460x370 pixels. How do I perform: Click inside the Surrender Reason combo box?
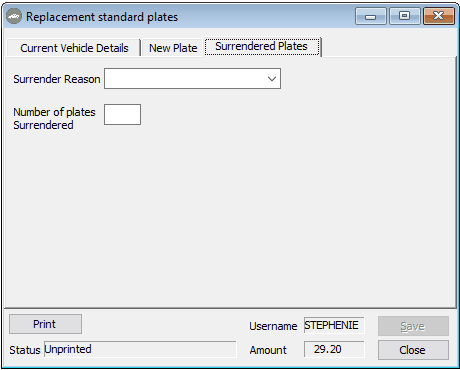pyautogui.click(x=192, y=79)
